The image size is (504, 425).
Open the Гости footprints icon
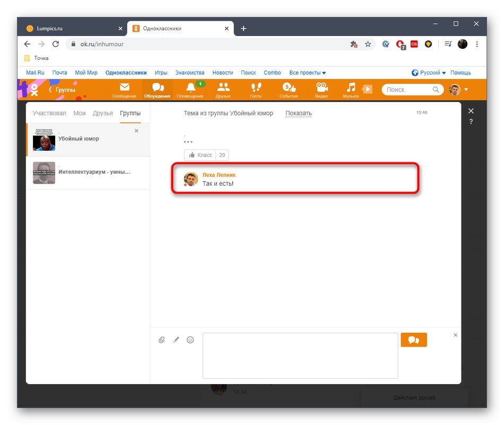[256, 90]
